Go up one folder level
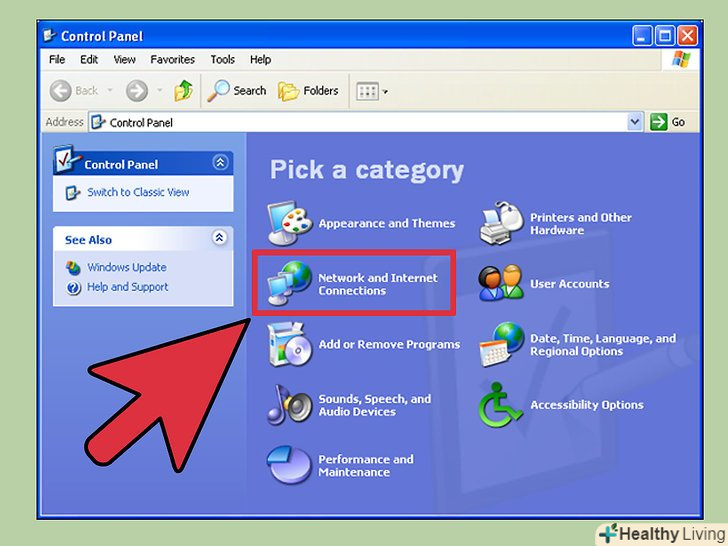 (x=183, y=91)
